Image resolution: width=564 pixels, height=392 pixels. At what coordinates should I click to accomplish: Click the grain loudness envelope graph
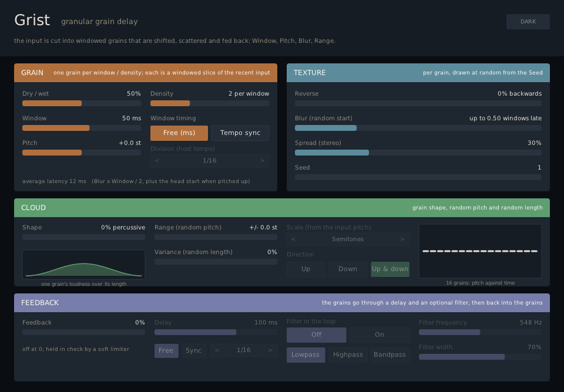click(84, 265)
